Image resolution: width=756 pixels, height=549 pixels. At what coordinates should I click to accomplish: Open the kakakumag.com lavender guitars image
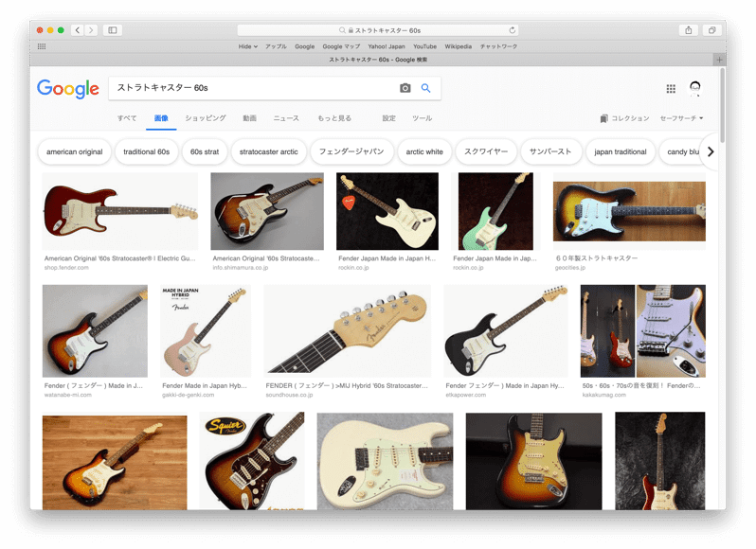point(642,331)
